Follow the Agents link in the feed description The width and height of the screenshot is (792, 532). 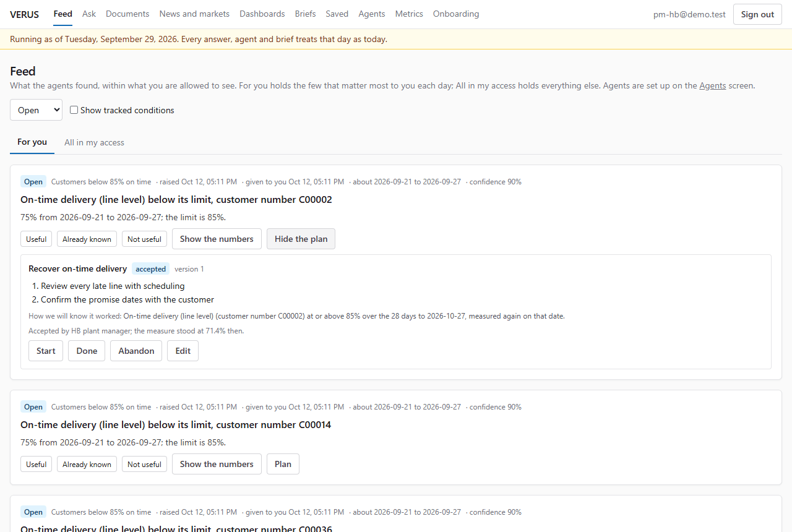[x=713, y=86]
